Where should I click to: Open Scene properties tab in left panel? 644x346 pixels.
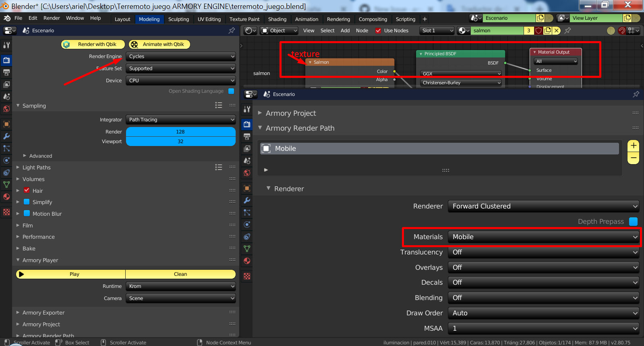6,96
